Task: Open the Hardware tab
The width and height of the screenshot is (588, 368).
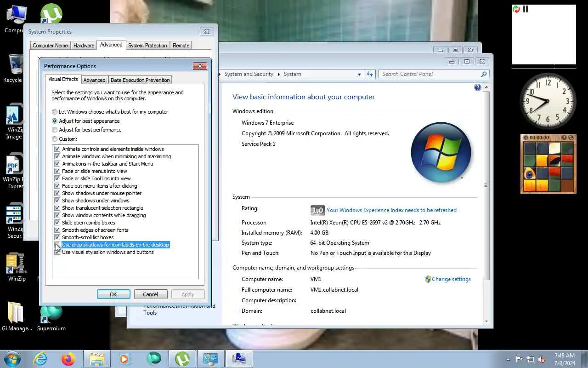Action: click(84, 46)
